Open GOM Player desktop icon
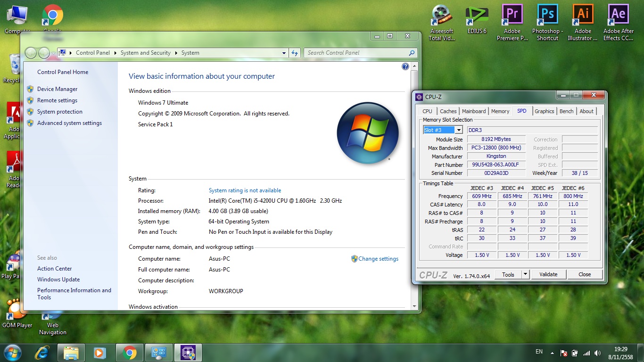Screen dimensions: 644x362 (x=17, y=313)
